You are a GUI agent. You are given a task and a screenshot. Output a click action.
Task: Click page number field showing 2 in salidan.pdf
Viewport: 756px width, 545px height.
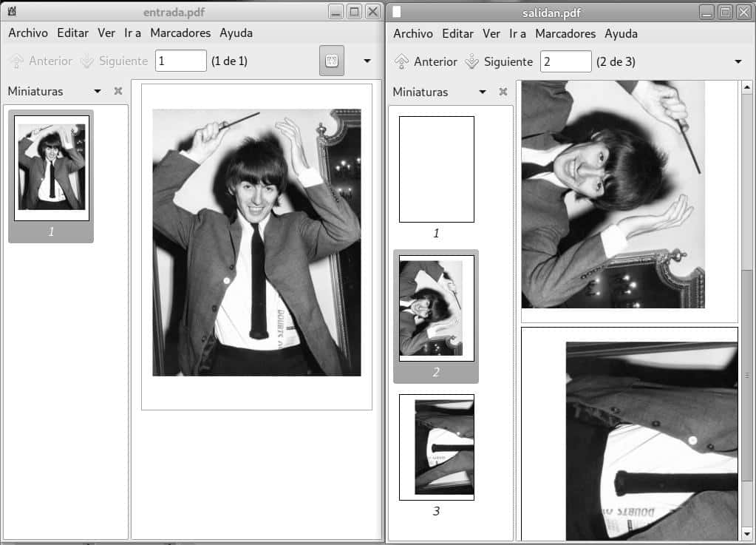coord(565,61)
